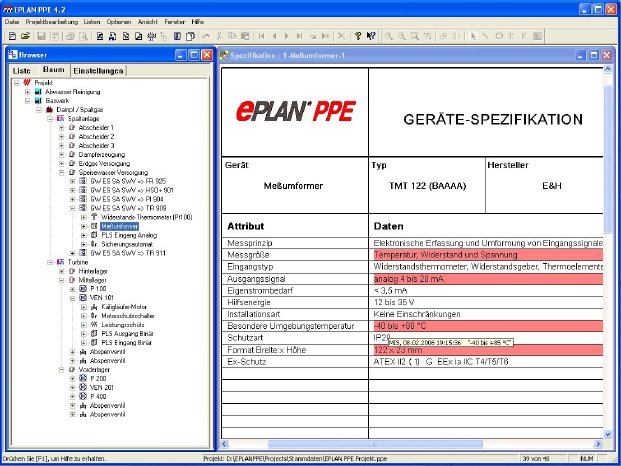621x466 pixels.
Task: Switch to the Liste tab in Browser
Action: (21, 70)
